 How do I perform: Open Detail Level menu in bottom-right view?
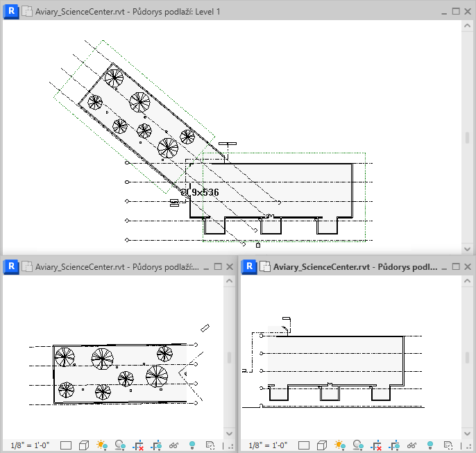(x=304, y=445)
